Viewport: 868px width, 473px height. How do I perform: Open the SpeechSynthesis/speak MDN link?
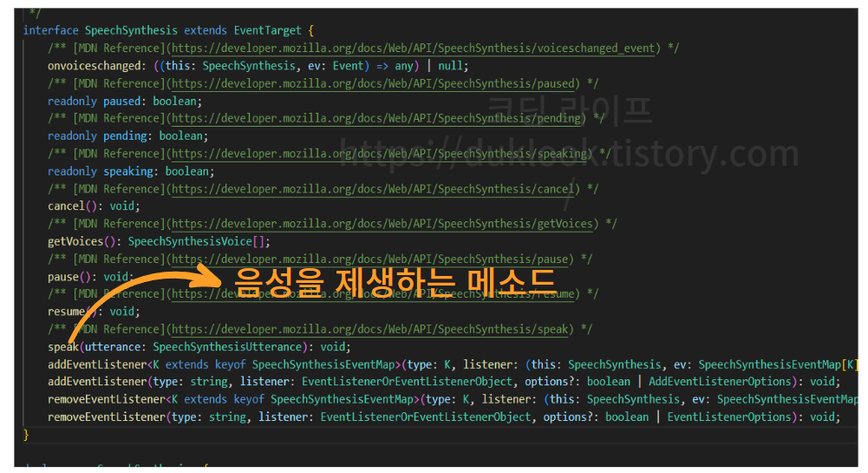(369, 330)
